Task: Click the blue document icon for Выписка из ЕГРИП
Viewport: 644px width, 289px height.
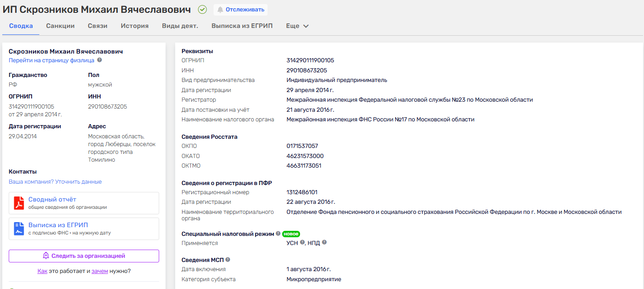Action: tap(19, 229)
